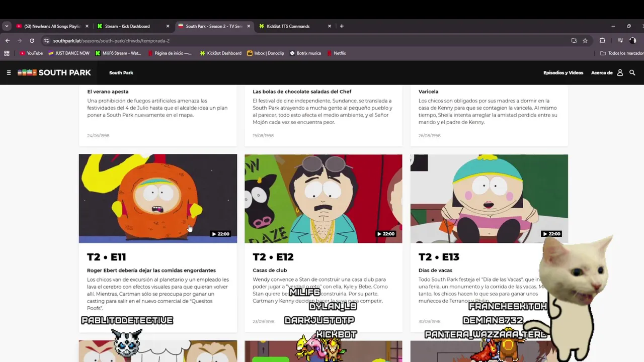Image resolution: width=644 pixels, height=362 pixels.
Task: Close the NewJeans All Songs Playlist tab
Action: (87, 26)
